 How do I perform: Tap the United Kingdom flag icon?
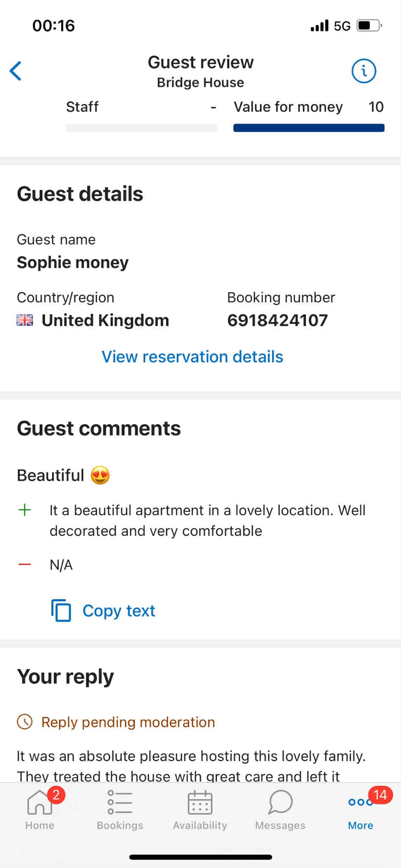point(25,320)
